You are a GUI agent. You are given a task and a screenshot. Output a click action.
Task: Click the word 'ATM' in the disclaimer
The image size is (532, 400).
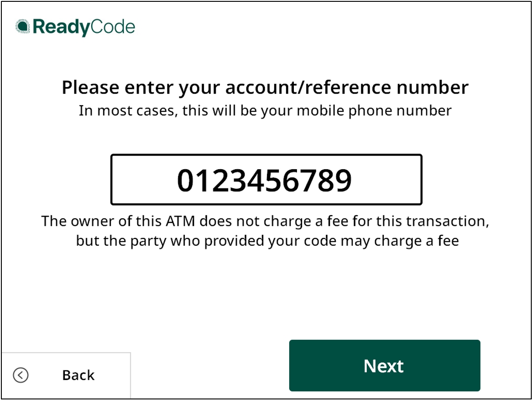pyautogui.click(x=180, y=221)
